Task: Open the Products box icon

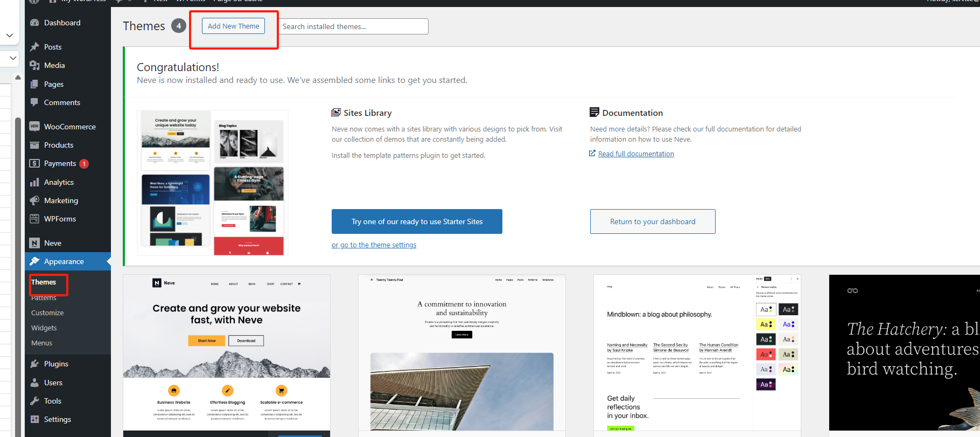Action: (x=34, y=145)
